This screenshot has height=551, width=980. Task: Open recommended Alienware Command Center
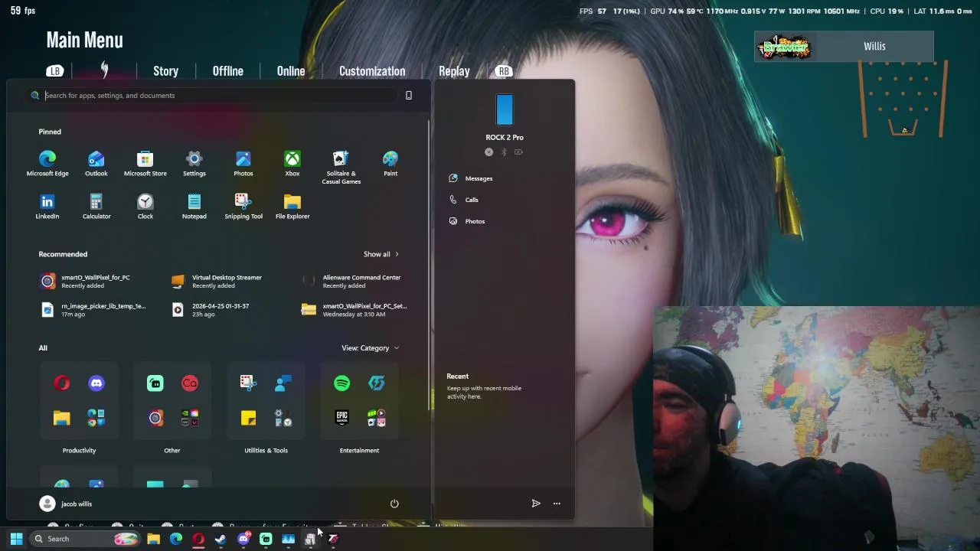tap(352, 282)
